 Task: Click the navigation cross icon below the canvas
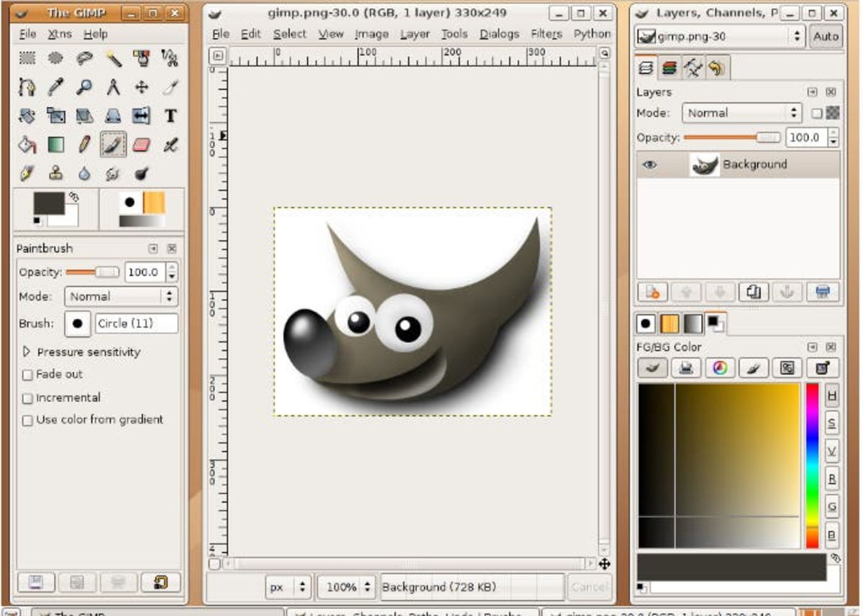coord(604,564)
